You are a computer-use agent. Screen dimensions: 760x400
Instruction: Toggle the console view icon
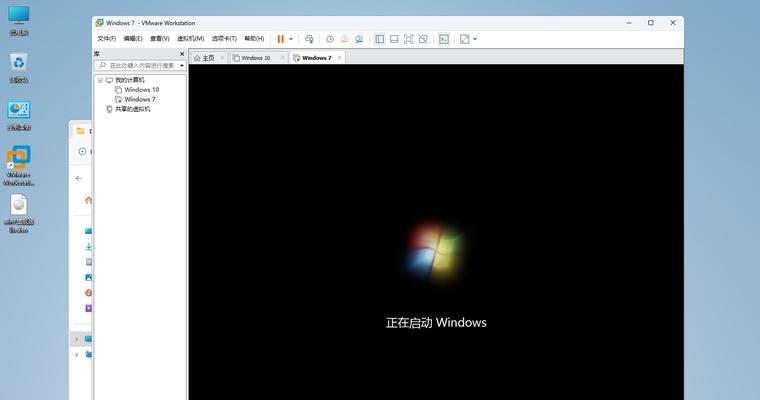[444, 39]
